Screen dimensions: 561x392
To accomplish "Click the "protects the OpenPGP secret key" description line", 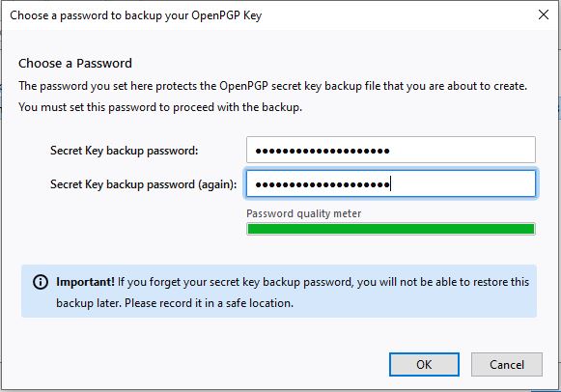I will pos(272,86).
